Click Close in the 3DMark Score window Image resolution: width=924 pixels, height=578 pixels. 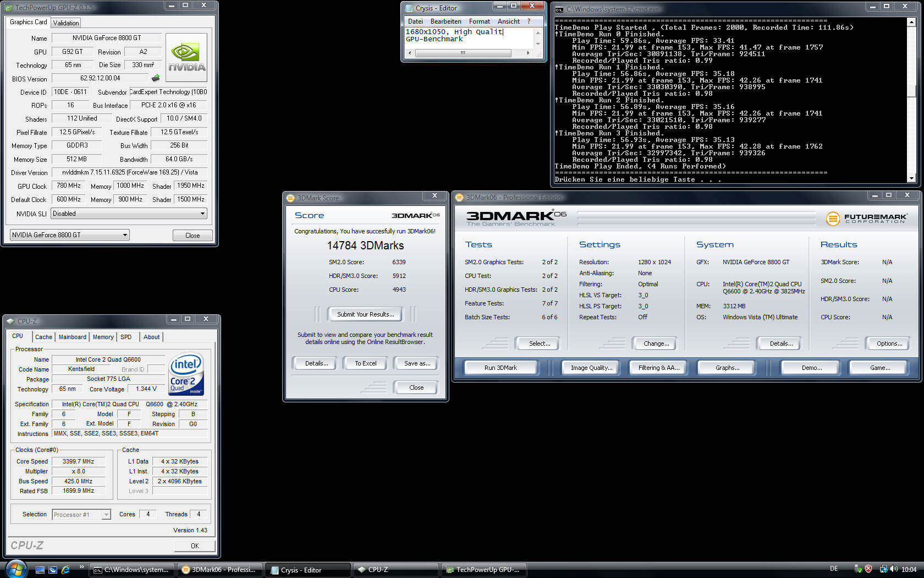pos(416,388)
